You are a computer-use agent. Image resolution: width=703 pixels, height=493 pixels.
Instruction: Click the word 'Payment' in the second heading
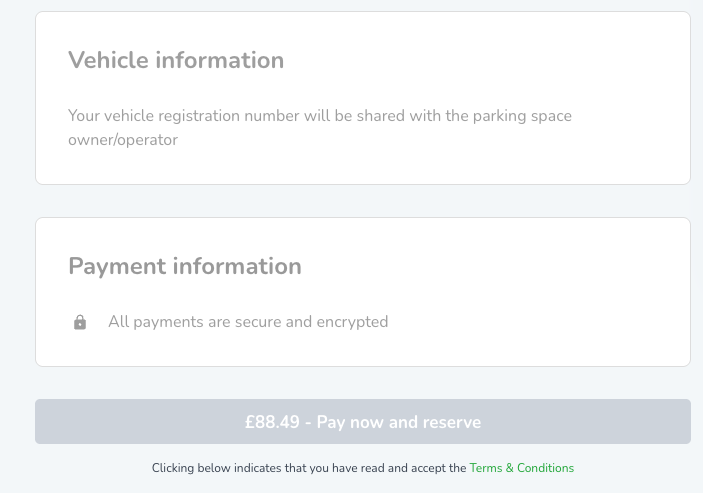[117, 266]
